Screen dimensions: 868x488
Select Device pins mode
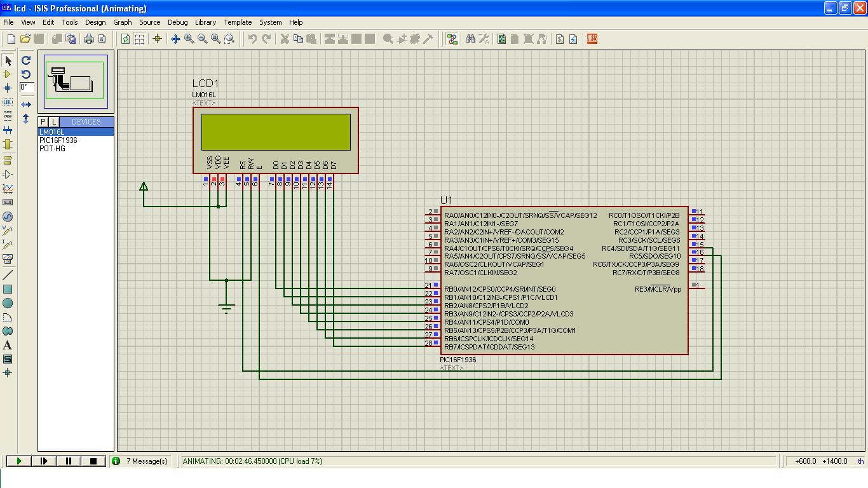tap(8, 174)
